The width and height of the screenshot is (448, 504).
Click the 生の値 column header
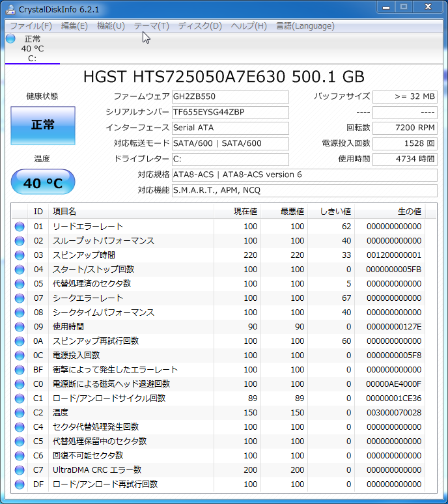390,212
